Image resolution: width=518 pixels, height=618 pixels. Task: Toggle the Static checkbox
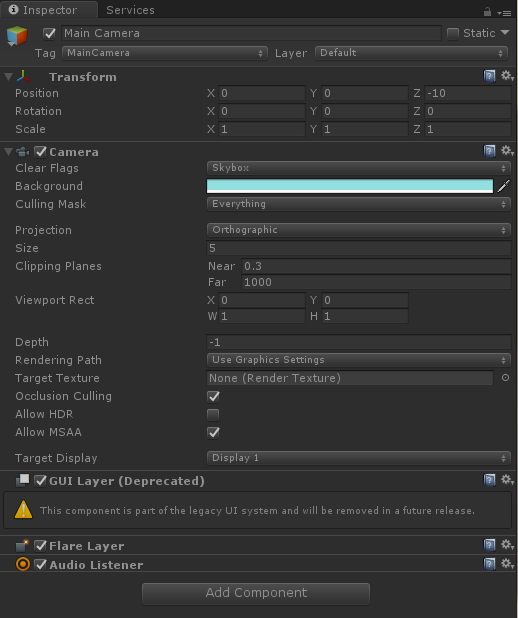[453, 34]
